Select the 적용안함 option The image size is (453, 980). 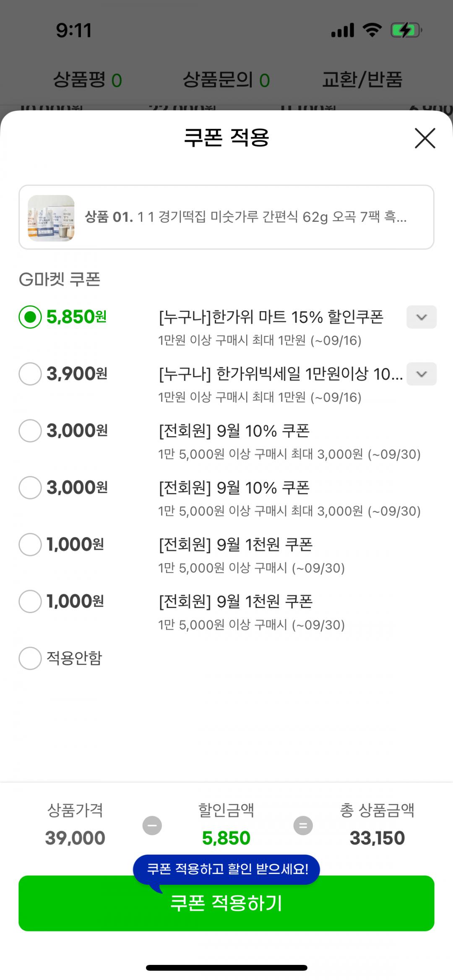click(x=30, y=658)
